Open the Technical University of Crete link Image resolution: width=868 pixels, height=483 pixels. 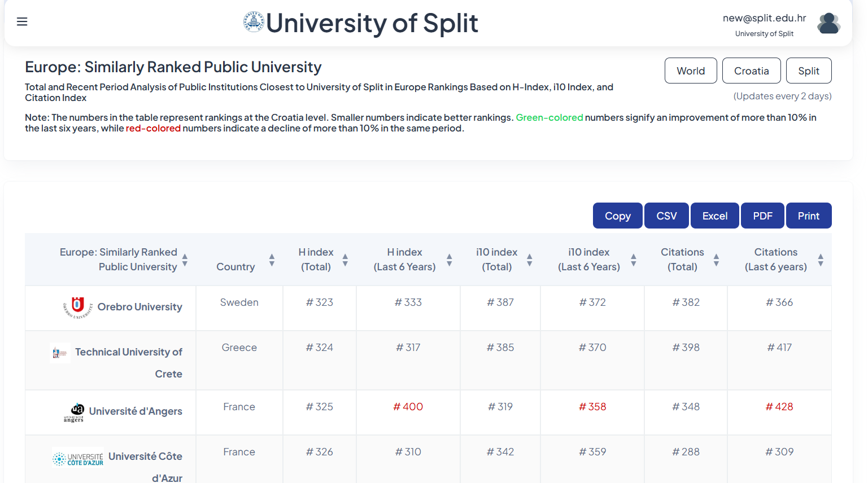pos(129,363)
